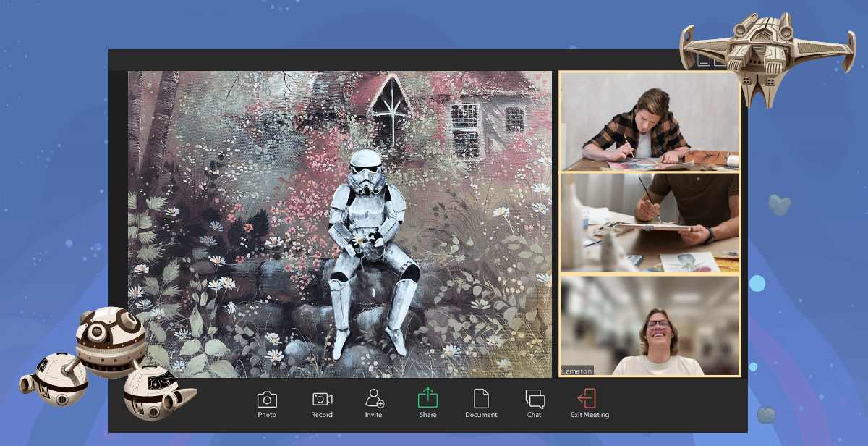Open the Chat bubbles icon
The width and height of the screenshot is (868, 446).
click(x=535, y=399)
